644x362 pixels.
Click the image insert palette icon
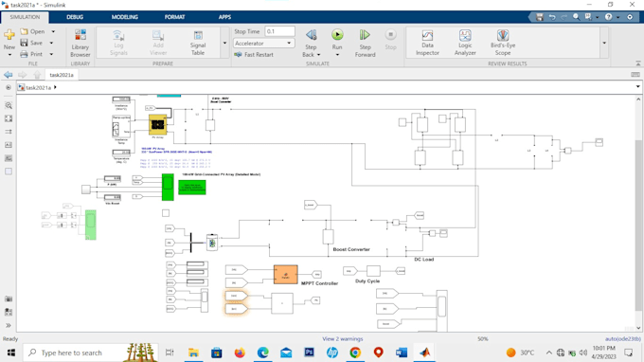click(9, 158)
